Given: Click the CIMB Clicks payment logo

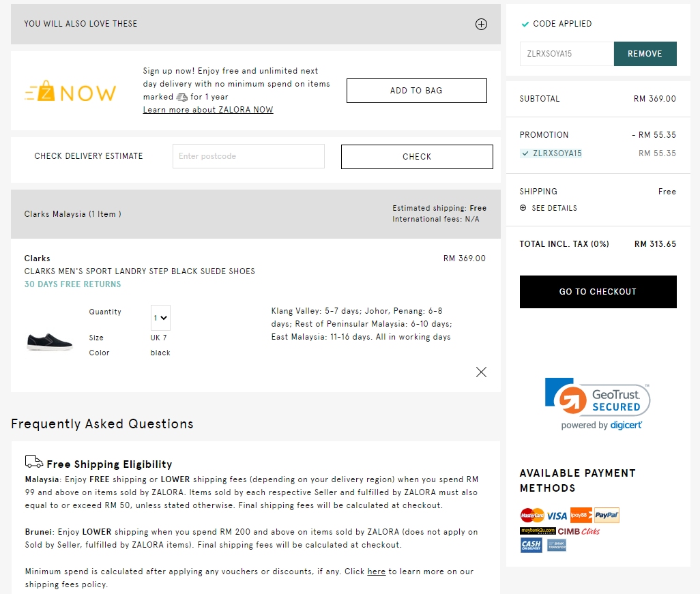Looking at the screenshot, I should [x=579, y=531].
